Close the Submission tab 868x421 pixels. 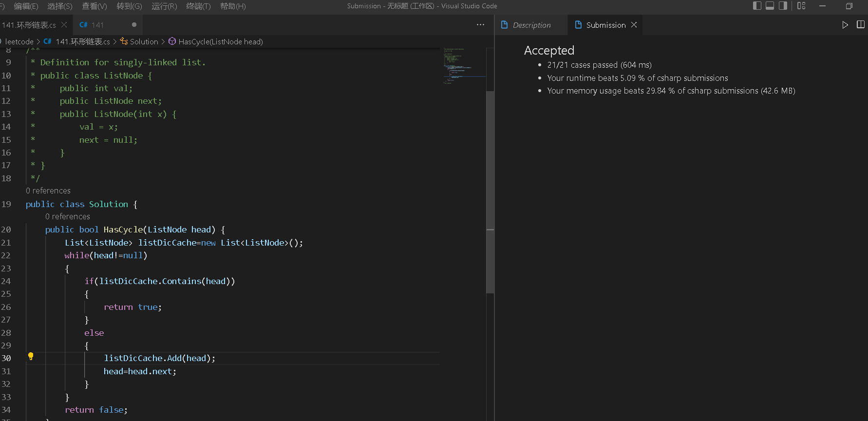(x=634, y=25)
